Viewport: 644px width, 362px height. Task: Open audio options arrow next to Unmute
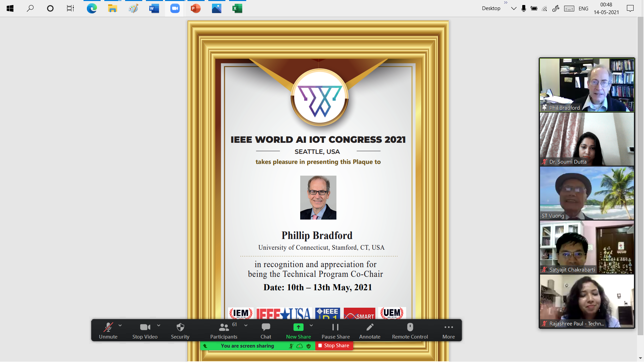(120, 325)
